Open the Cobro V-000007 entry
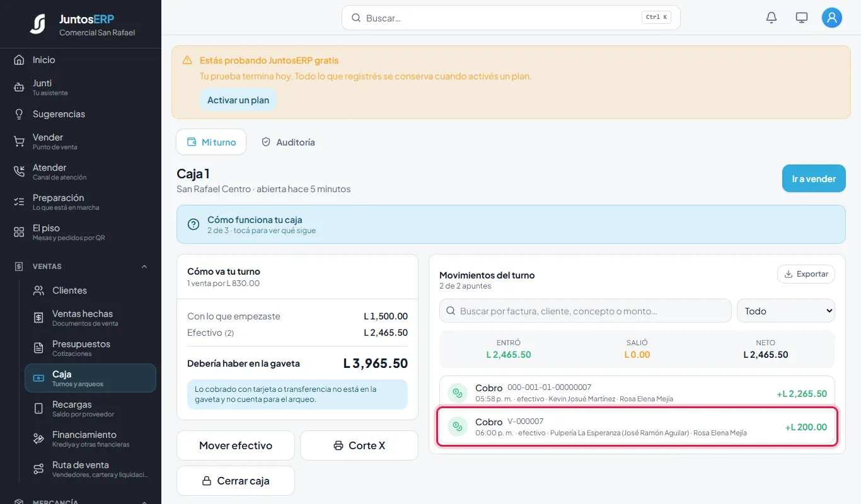The height and width of the screenshot is (504, 861). [x=637, y=427]
